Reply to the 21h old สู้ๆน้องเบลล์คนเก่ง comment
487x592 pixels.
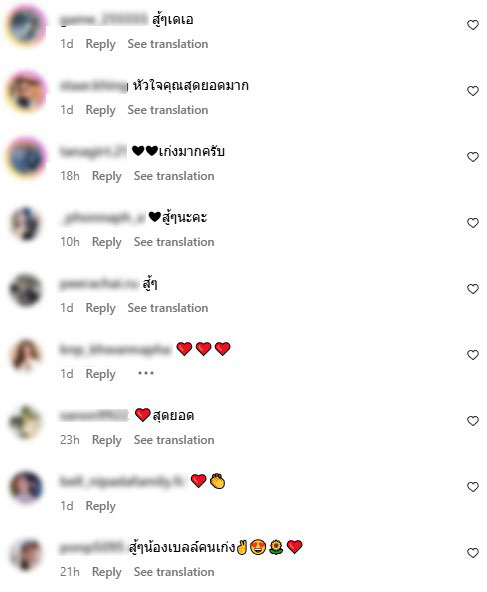pyautogui.click(x=107, y=572)
